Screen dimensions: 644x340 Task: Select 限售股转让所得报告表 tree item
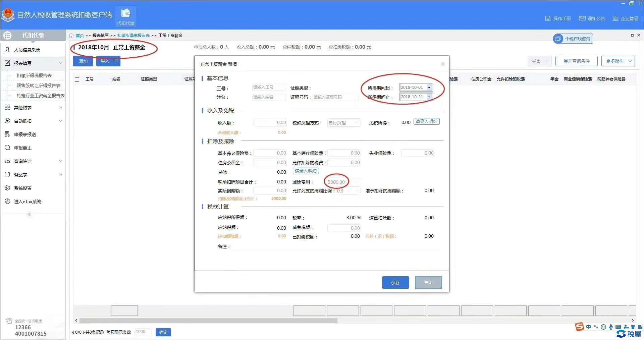click(39, 86)
